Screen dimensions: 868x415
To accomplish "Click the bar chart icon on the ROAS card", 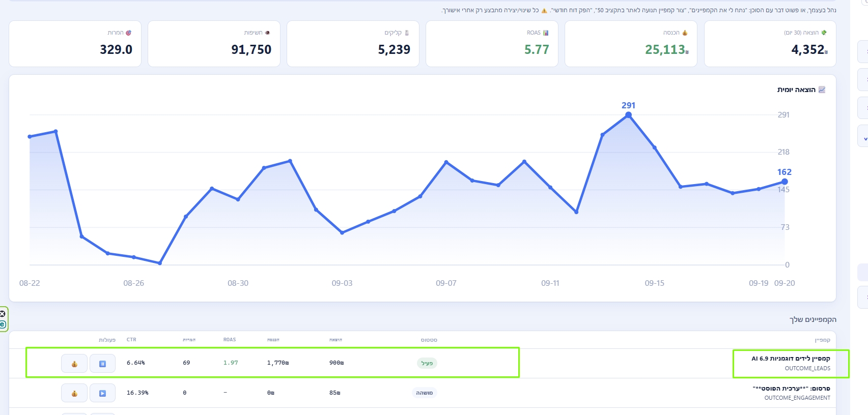I will click(546, 33).
